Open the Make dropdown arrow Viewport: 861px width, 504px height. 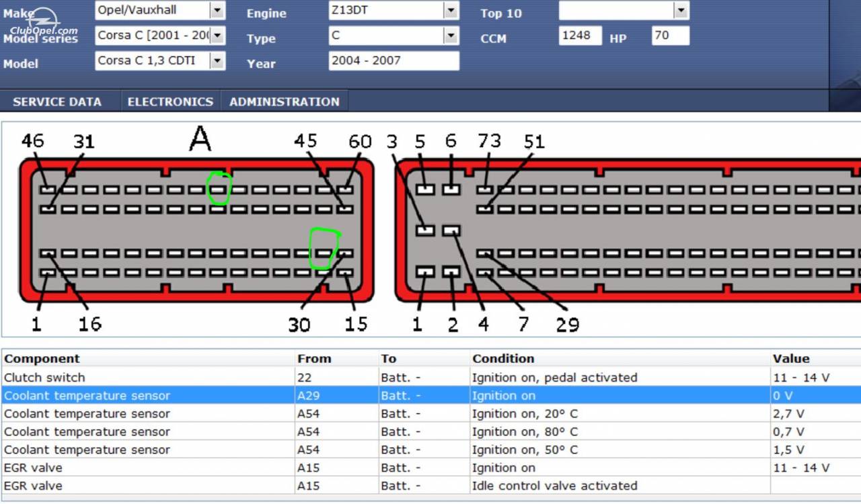pos(217,10)
